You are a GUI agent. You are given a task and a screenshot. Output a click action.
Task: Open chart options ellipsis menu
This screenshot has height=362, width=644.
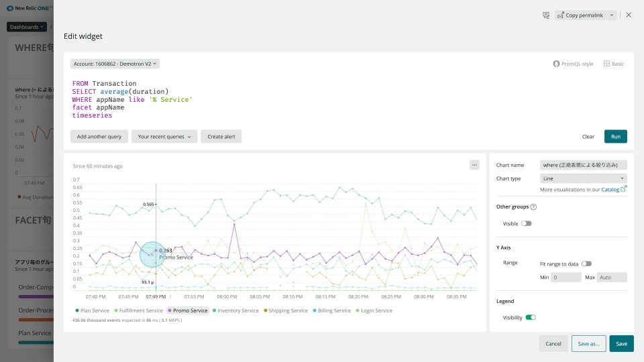coord(474,165)
